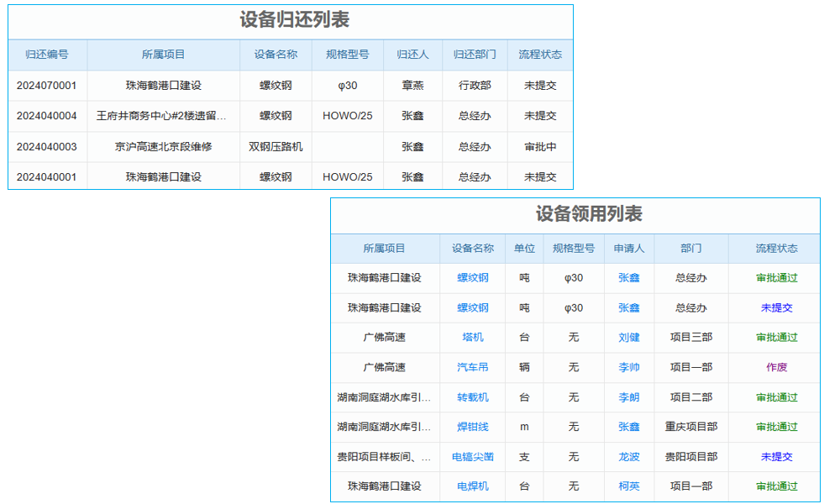The image size is (840, 504).
Task: Select applicant 李帅 in 广佛高速 row
Action: coord(628,368)
